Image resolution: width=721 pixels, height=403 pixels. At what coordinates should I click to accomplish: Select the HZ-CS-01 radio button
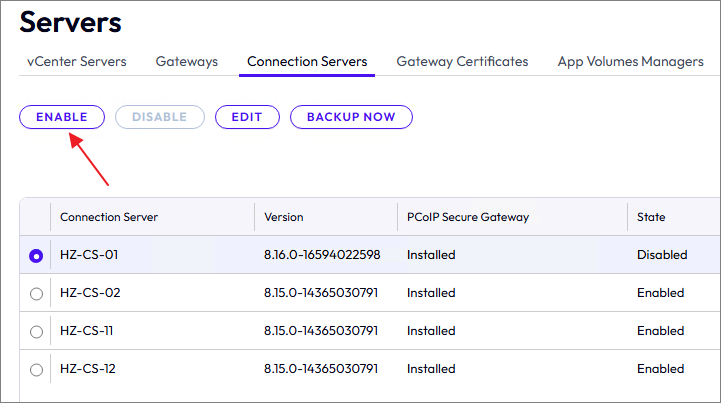pos(37,256)
